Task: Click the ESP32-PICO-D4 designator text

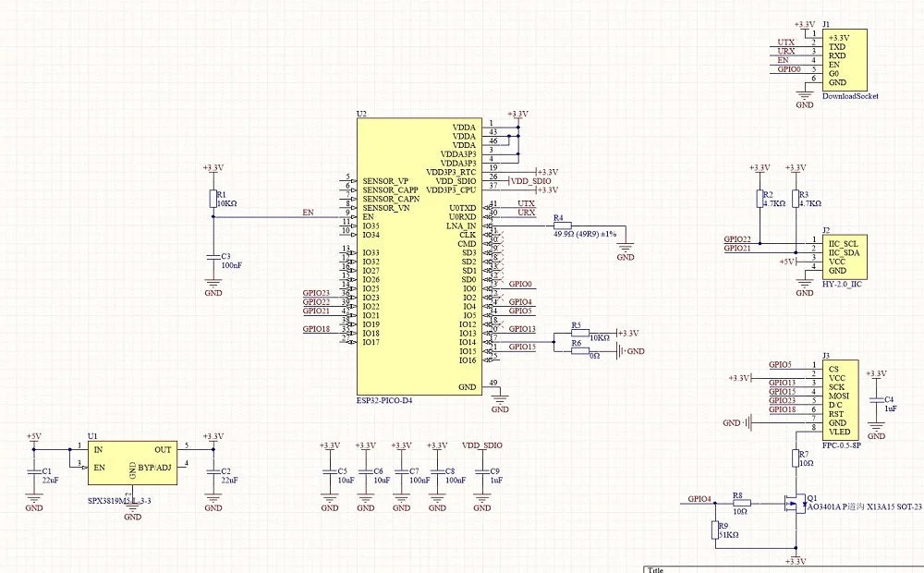Action: 384,401
